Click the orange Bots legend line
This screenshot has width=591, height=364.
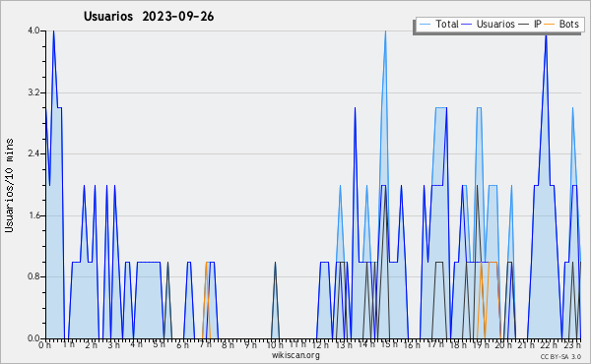(x=550, y=25)
